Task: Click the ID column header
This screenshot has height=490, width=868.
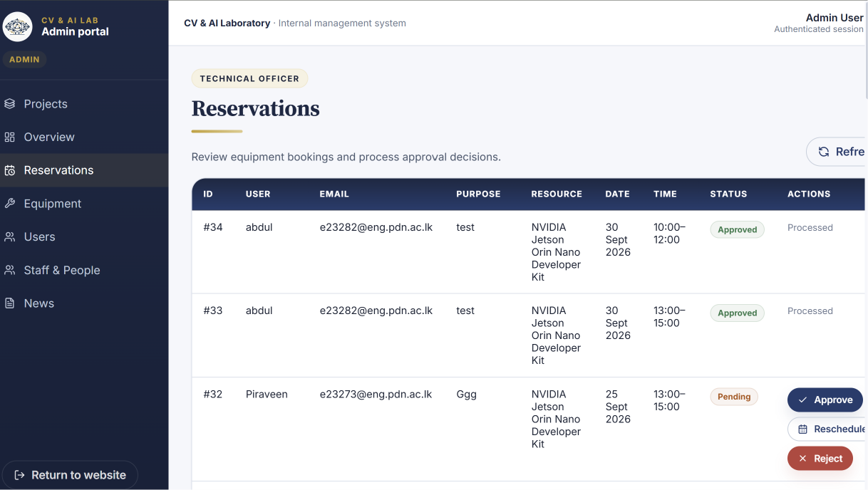Action: tap(208, 194)
